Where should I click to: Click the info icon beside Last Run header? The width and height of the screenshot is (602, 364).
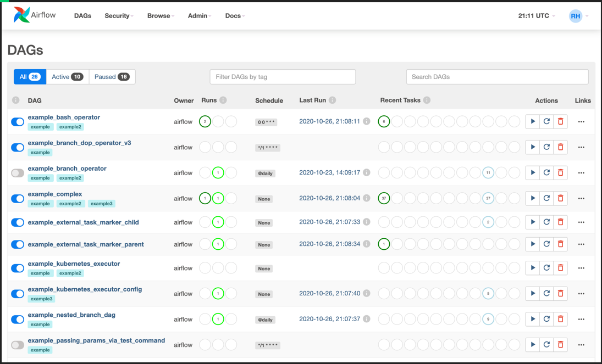pyautogui.click(x=333, y=100)
